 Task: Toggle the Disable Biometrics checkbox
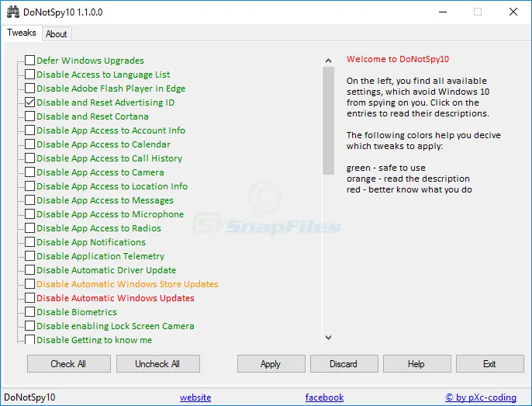(x=29, y=311)
